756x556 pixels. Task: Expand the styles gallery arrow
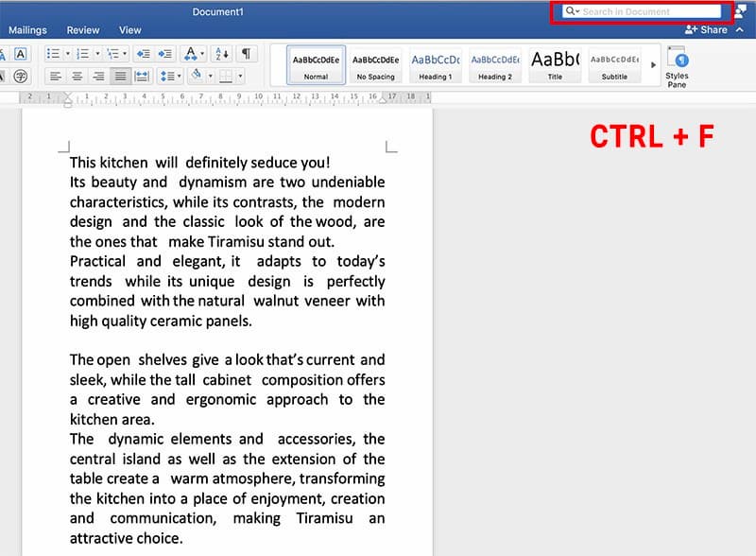(653, 64)
